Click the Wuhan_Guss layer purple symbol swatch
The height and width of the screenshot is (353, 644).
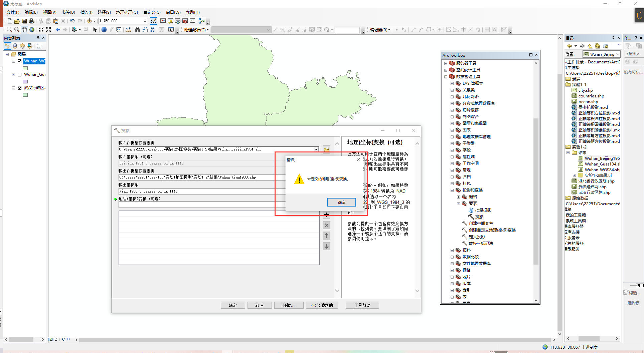pyautogui.click(x=25, y=81)
